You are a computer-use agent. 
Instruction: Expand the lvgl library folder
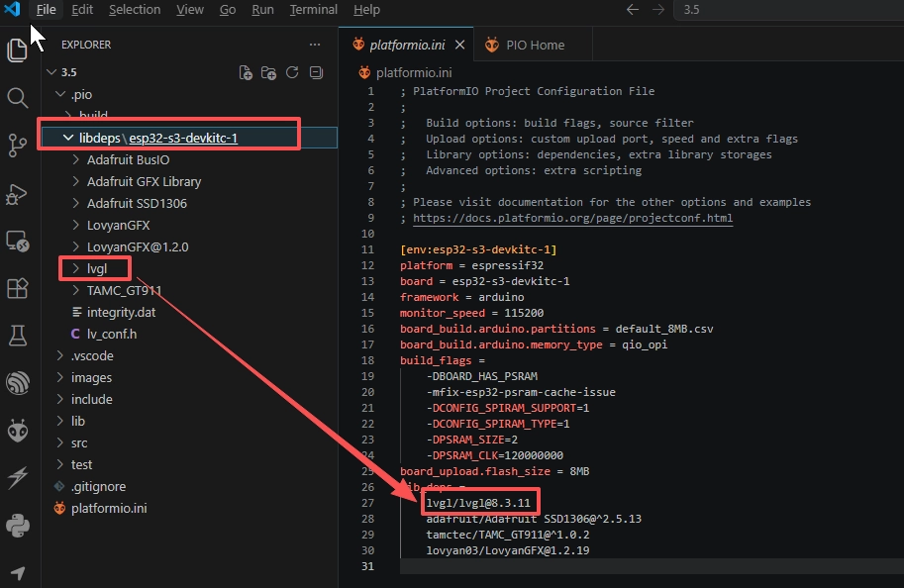[x=97, y=268]
